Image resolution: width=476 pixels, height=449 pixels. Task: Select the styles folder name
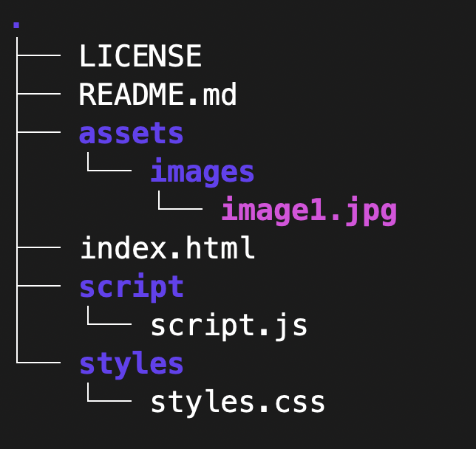132,364
